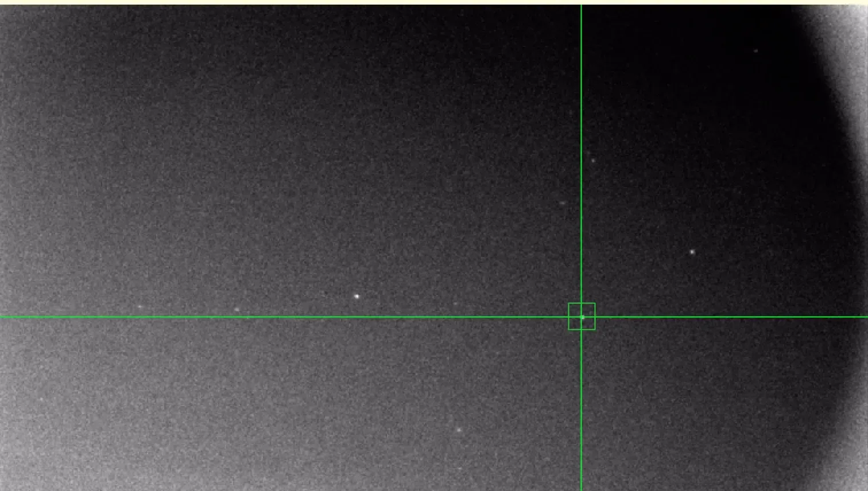Select the brightest star left of the crosshair

(x=357, y=295)
